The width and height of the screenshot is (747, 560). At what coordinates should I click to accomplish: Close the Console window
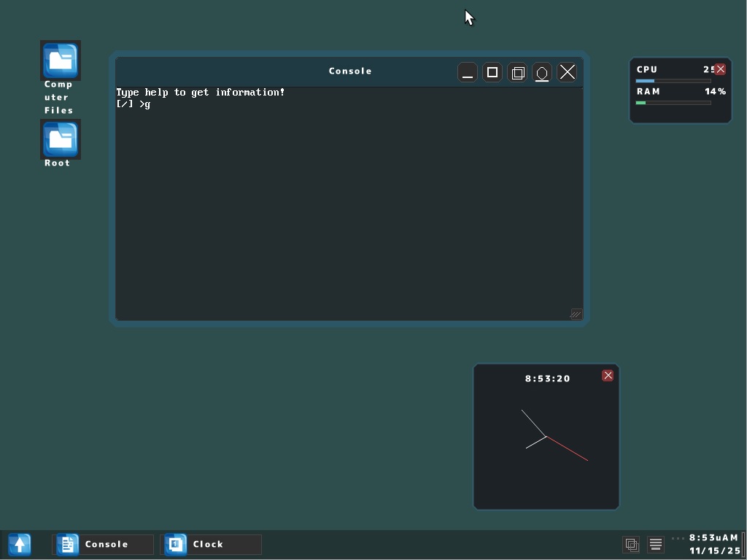click(568, 73)
